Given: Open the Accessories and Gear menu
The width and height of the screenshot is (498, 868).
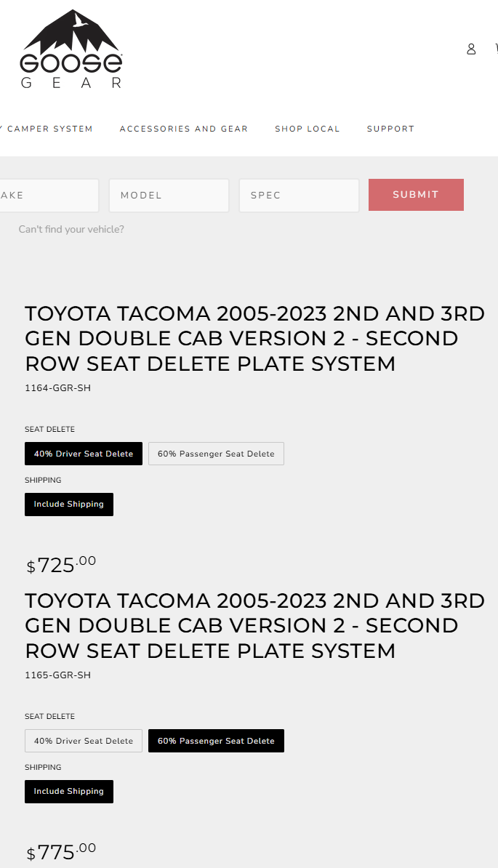Looking at the screenshot, I should [x=184, y=129].
